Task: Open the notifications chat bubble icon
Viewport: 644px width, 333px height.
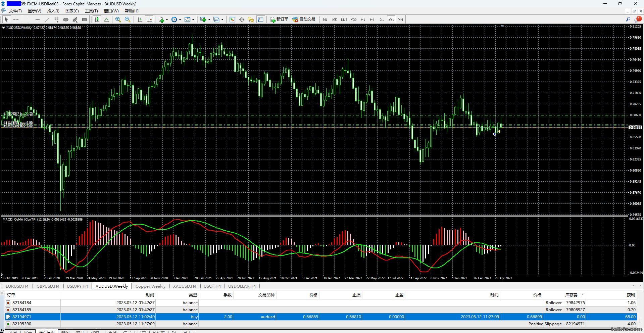Action: coord(637,19)
